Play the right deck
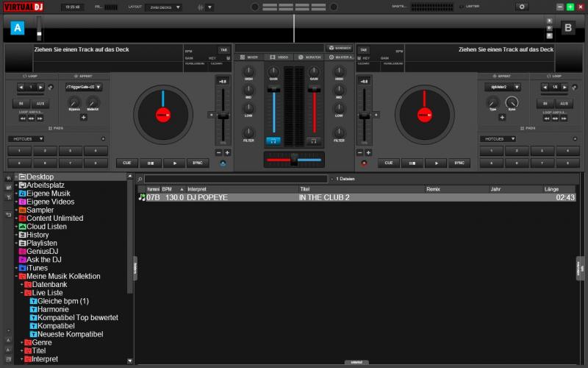The image size is (588, 368). point(436,163)
